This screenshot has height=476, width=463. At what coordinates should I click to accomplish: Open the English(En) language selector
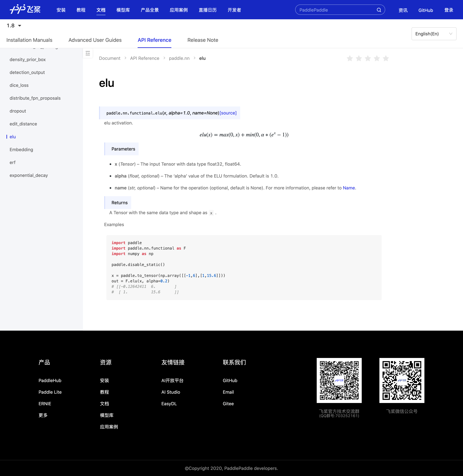click(x=434, y=34)
